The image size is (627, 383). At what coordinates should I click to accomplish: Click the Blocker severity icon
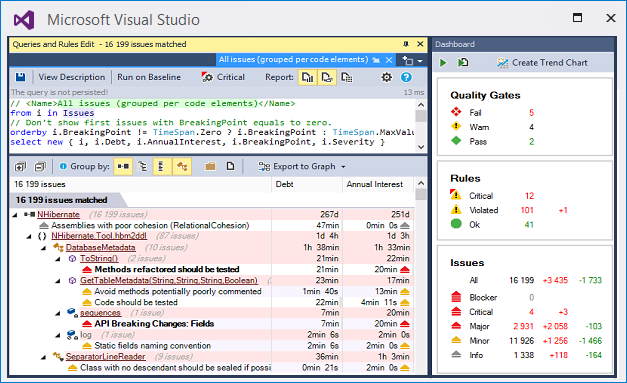[456, 297]
